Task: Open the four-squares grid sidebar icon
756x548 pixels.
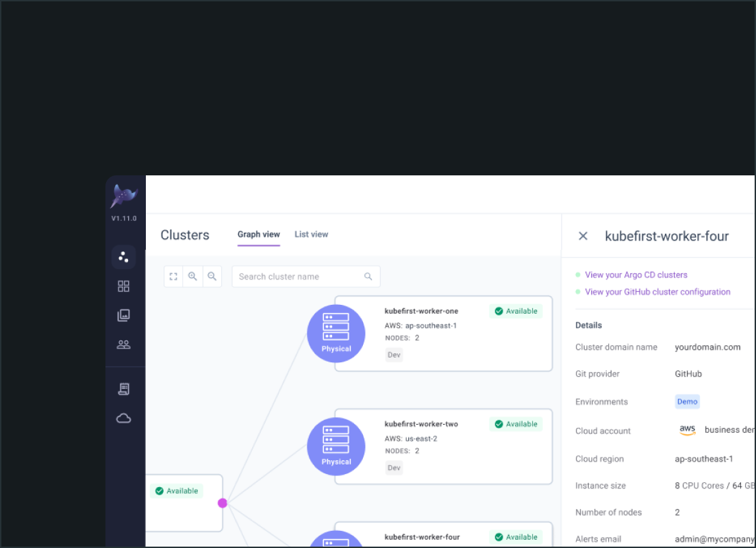Action: click(123, 286)
